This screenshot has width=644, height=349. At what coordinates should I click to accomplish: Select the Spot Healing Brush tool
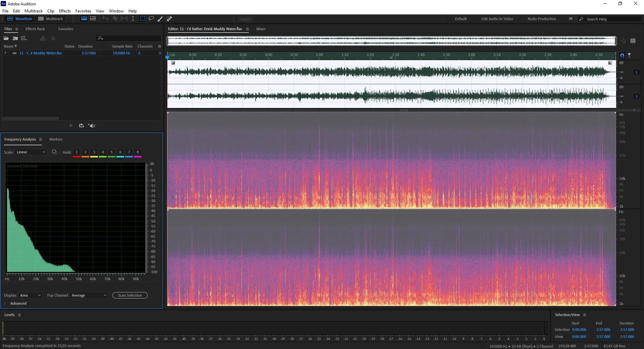pyautogui.click(x=169, y=19)
